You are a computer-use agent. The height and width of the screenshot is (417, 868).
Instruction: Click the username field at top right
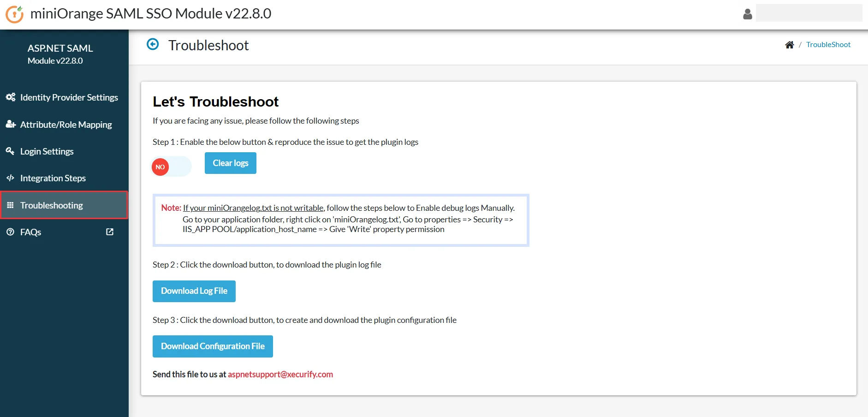point(809,13)
